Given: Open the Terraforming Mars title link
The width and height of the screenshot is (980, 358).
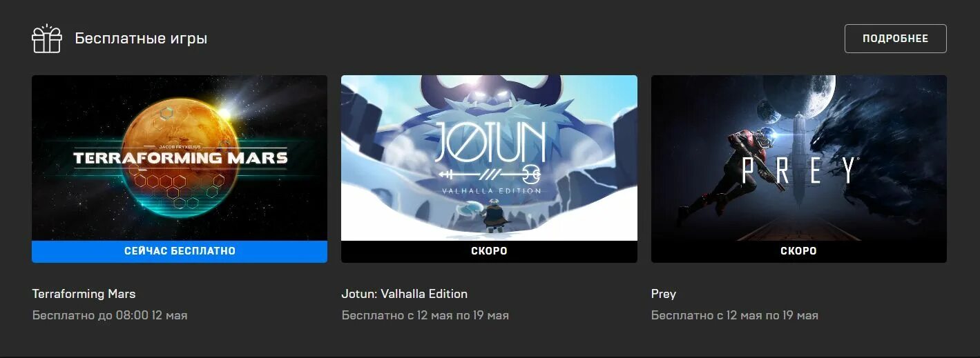Looking at the screenshot, I should [x=84, y=294].
